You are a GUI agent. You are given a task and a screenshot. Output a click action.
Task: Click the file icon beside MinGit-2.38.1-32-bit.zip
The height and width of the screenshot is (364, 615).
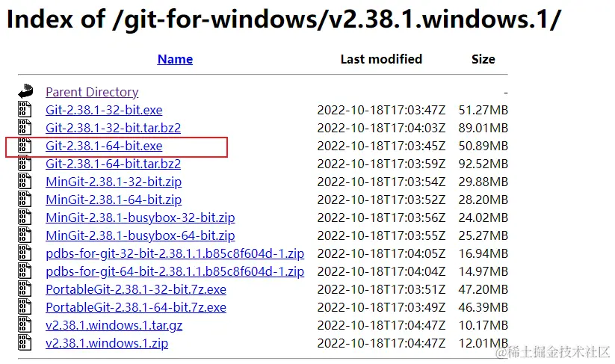pyautogui.click(x=25, y=181)
